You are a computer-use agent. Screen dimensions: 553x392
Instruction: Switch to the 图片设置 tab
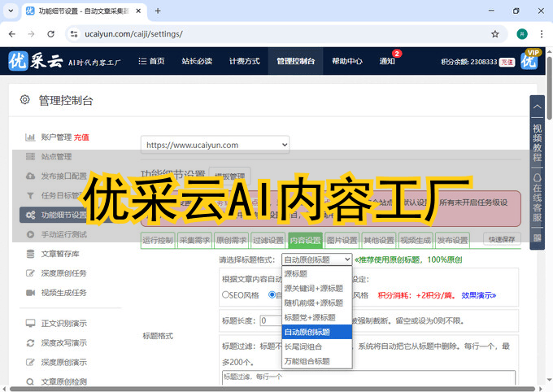pyautogui.click(x=342, y=240)
